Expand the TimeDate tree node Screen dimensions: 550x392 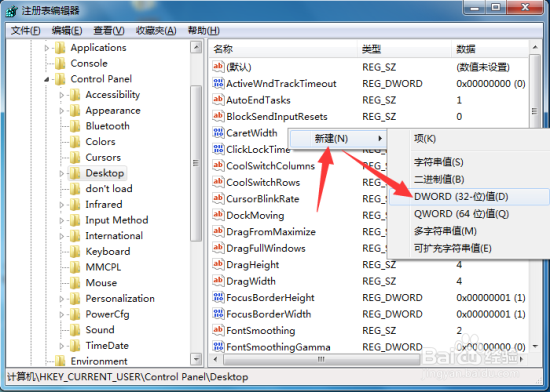62,346
